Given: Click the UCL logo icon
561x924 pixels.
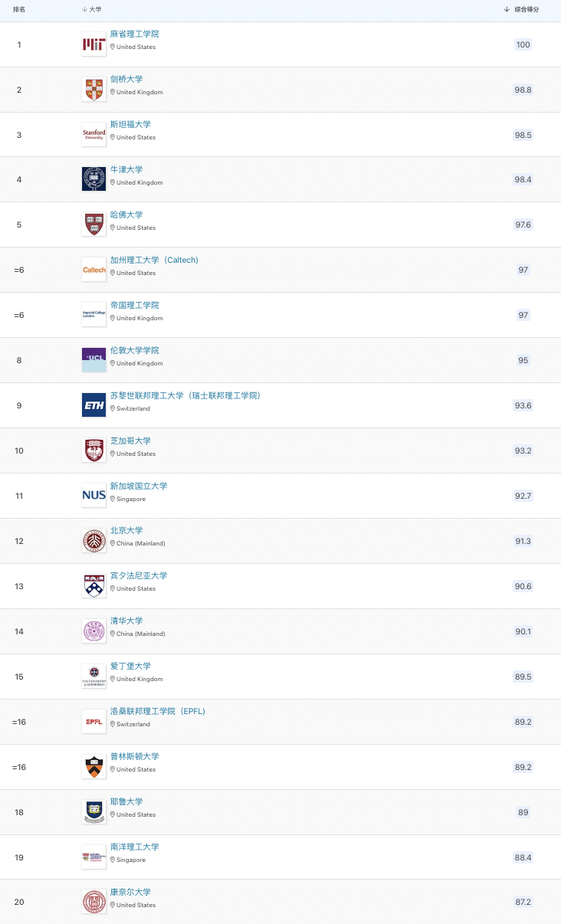Looking at the screenshot, I should coord(93,360).
